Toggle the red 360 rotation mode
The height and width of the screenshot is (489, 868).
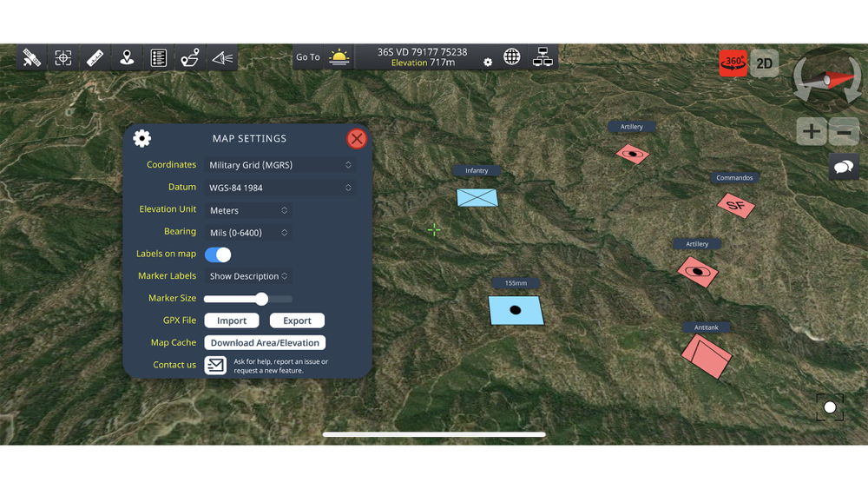tap(733, 63)
